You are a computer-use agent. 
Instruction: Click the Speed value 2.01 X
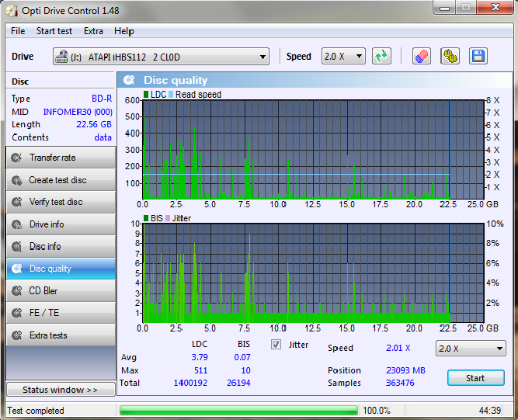click(x=398, y=348)
